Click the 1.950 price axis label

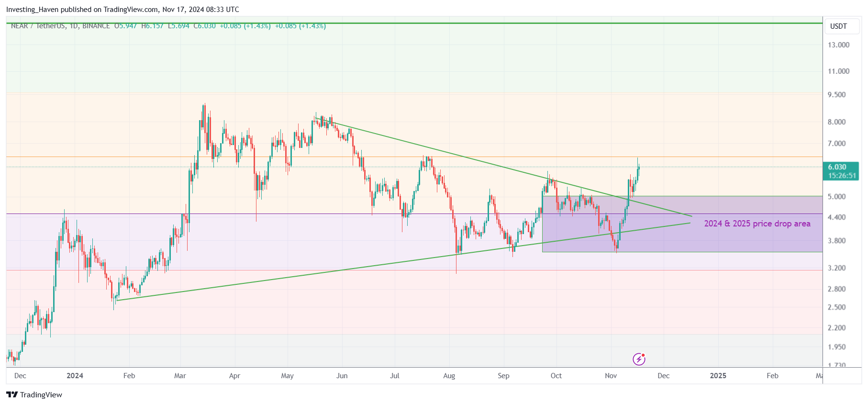[x=837, y=347]
